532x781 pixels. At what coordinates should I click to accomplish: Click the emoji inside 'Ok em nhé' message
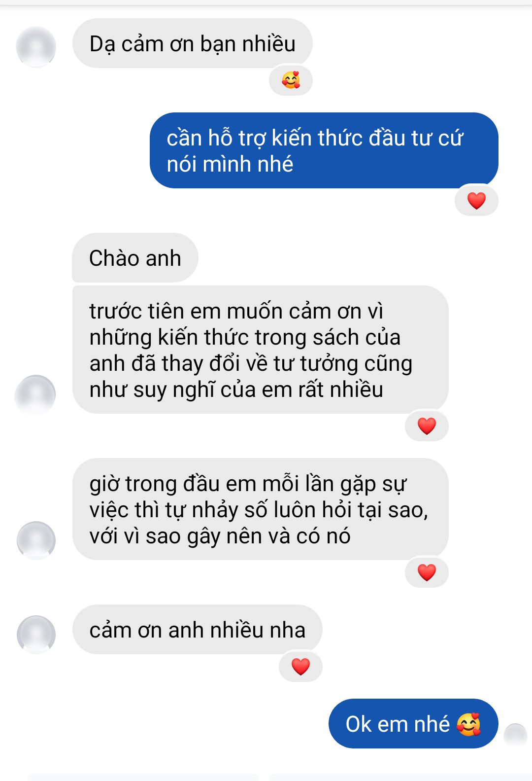click(x=468, y=724)
